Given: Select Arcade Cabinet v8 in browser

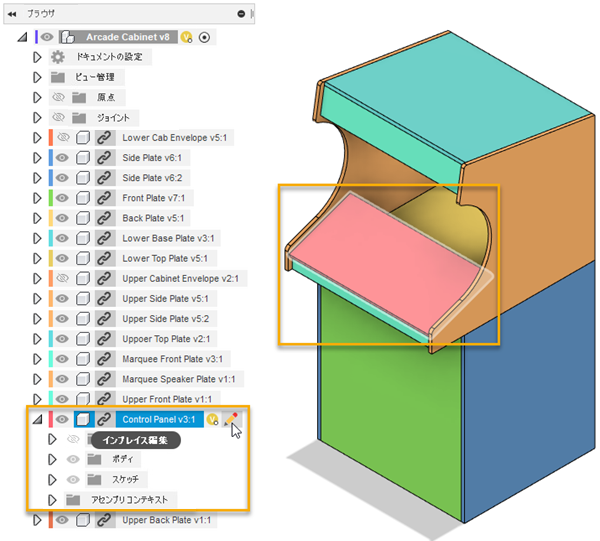Looking at the screenshot, I should (127, 37).
